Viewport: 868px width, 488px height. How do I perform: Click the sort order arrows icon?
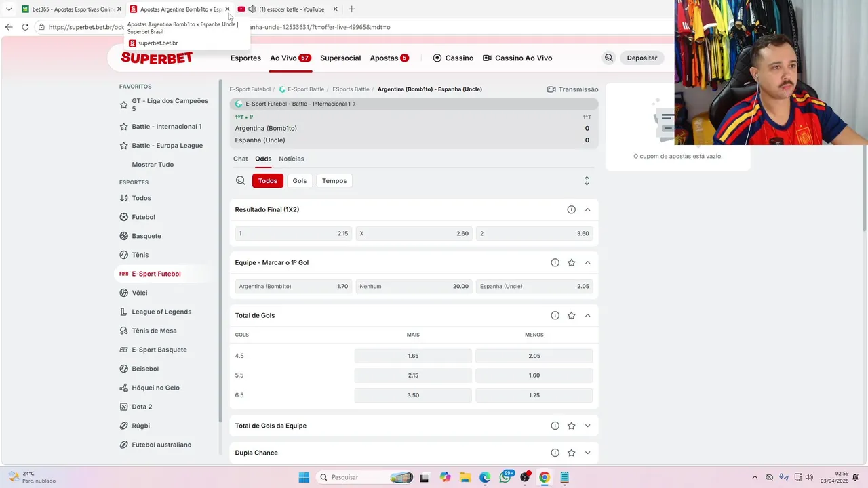coord(587,181)
